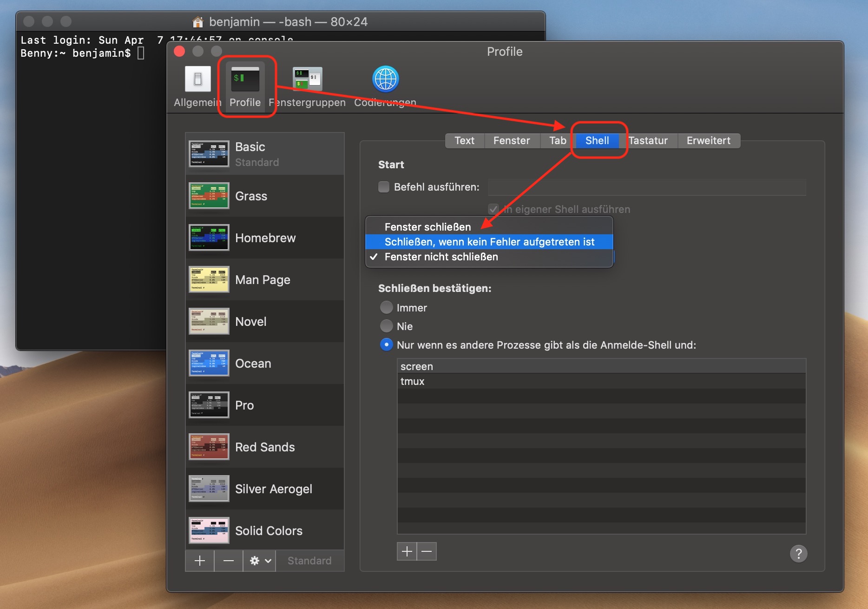Open the Allgemein preferences pane
This screenshot has height=609, width=868.
pyautogui.click(x=197, y=86)
